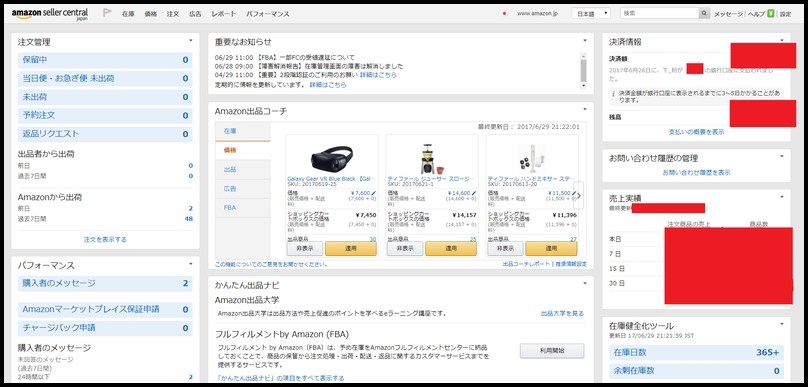The width and height of the screenshot is (808, 387).
Task: Open 購入者のメッセージ highlighted row
Action: tap(105, 283)
